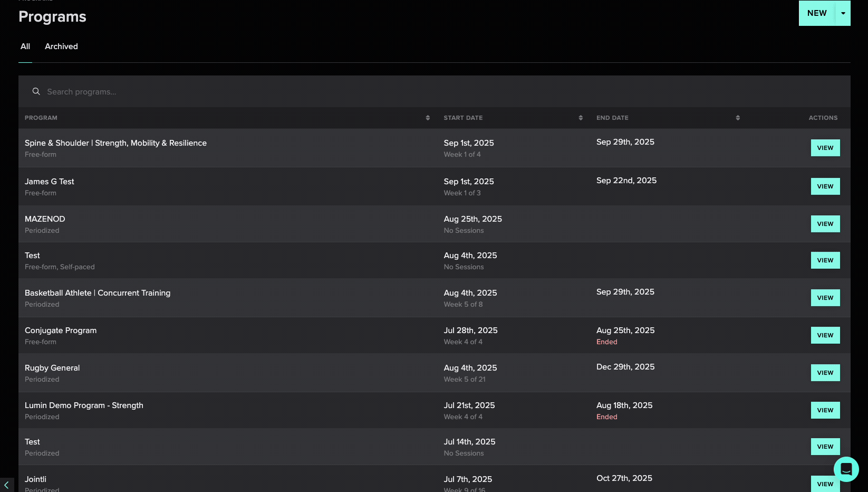Sort by Program column arrows
The height and width of the screenshot is (492, 868).
[428, 118]
